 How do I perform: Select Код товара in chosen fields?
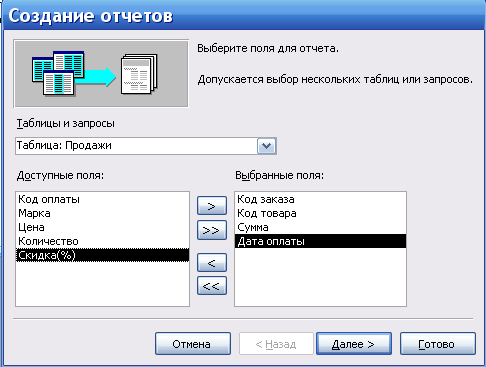pos(320,213)
